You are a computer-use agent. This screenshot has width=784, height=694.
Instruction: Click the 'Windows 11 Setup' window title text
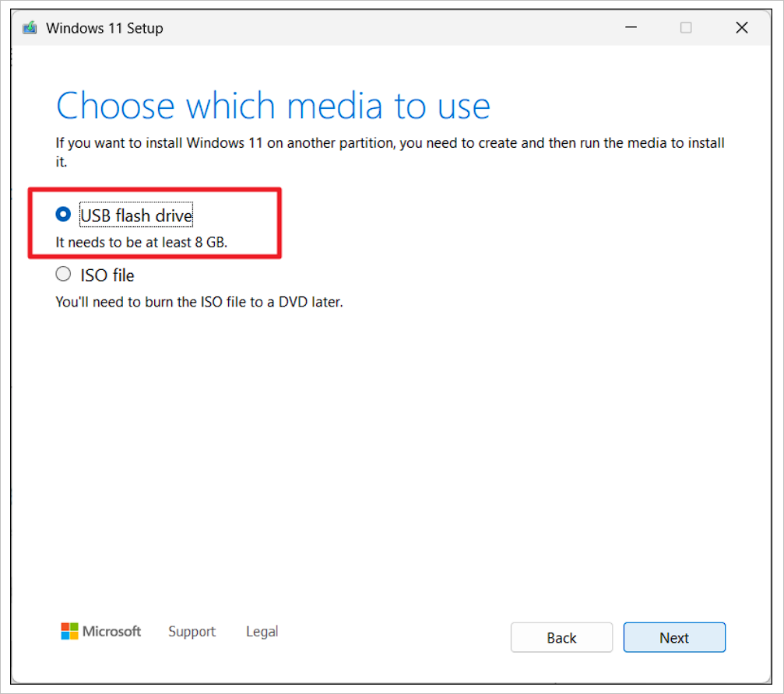coord(104,28)
